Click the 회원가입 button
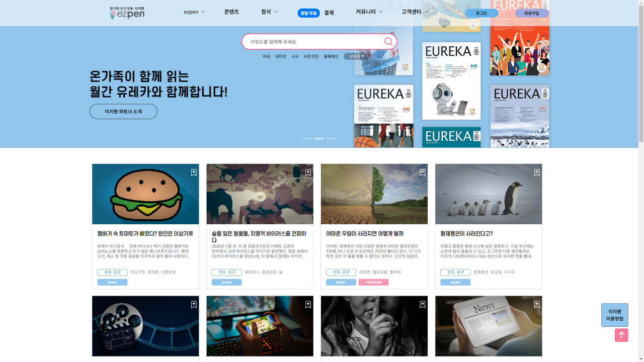 pyautogui.click(x=532, y=13)
